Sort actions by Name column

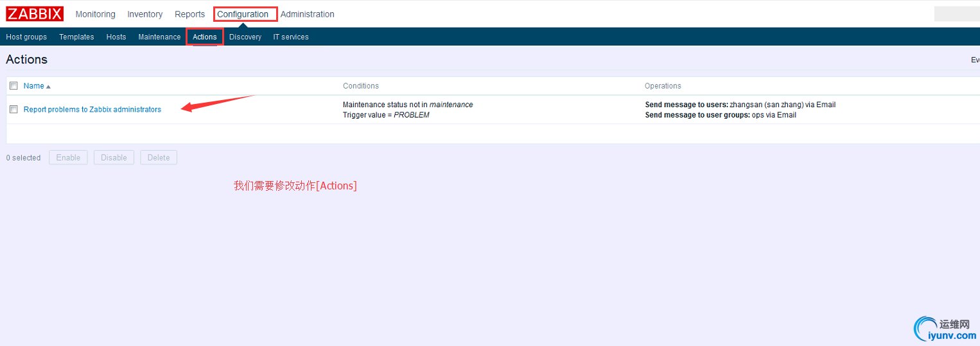tap(33, 86)
